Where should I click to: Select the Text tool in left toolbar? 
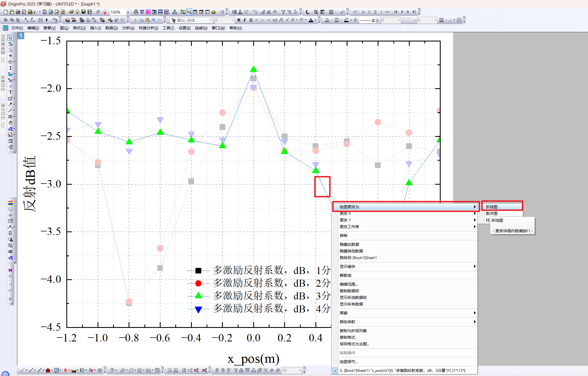[10, 92]
